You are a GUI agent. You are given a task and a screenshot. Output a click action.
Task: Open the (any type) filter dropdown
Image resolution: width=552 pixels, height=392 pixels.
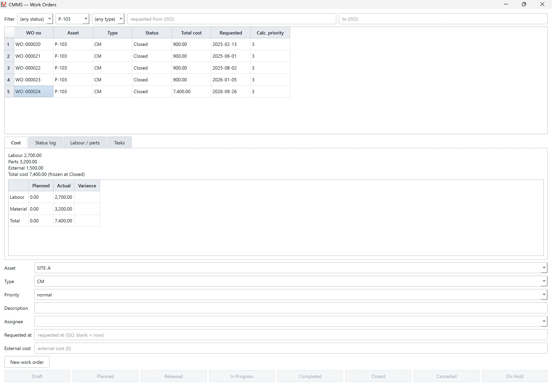pyautogui.click(x=108, y=19)
